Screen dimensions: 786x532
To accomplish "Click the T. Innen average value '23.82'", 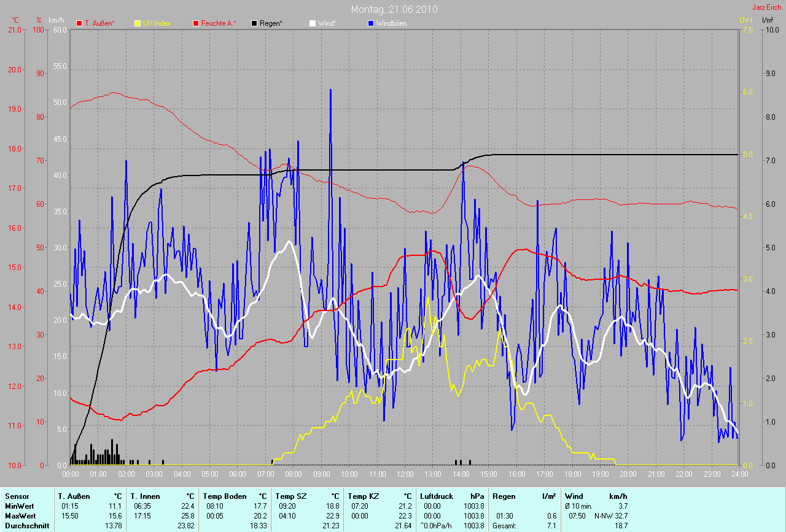I will tap(187, 526).
